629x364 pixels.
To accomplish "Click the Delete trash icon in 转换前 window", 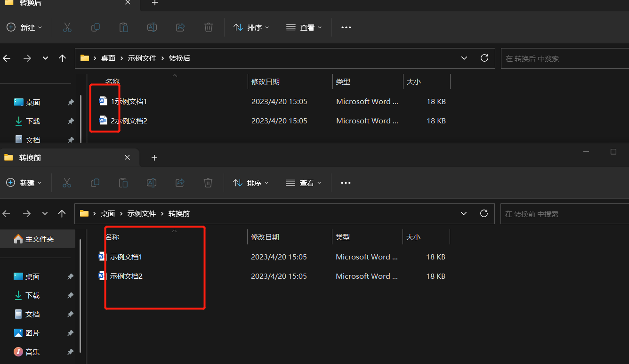I will pos(208,183).
